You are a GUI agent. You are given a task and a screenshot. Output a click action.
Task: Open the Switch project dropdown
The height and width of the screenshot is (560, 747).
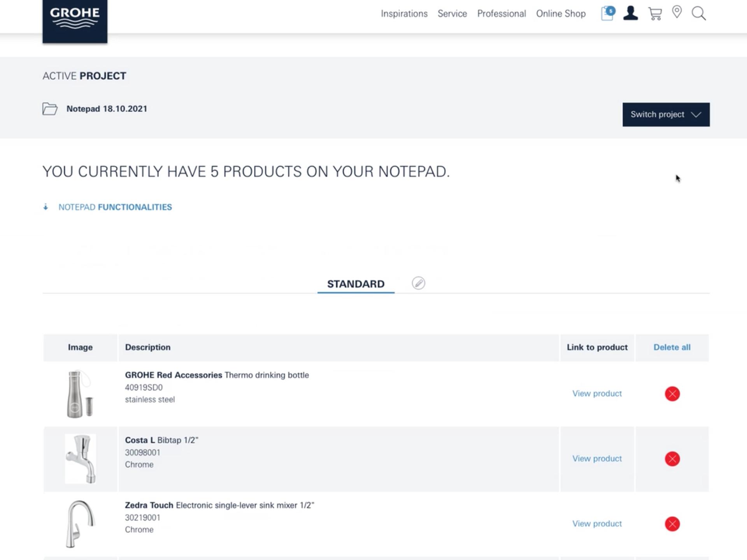666,114
